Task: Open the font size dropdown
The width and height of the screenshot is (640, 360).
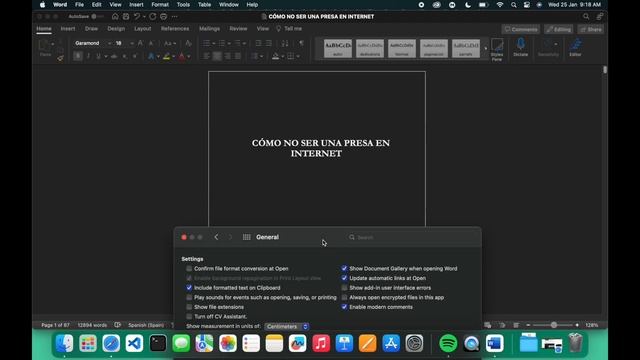Action: coord(131,43)
